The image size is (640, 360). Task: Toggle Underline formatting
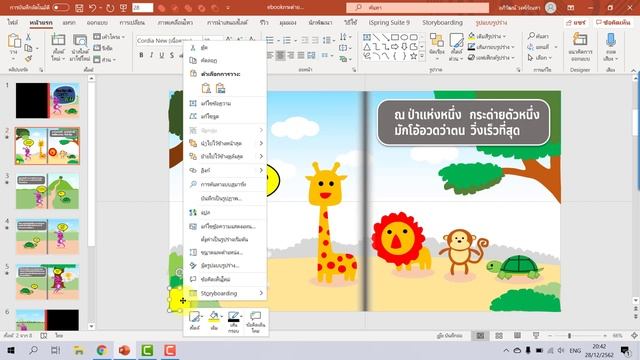click(162, 55)
